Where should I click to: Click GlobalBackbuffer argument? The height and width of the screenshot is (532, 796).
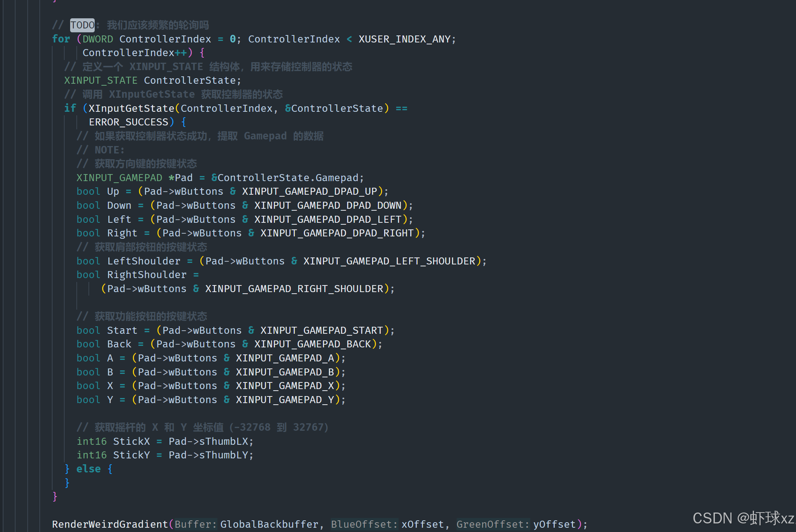tap(269, 524)
